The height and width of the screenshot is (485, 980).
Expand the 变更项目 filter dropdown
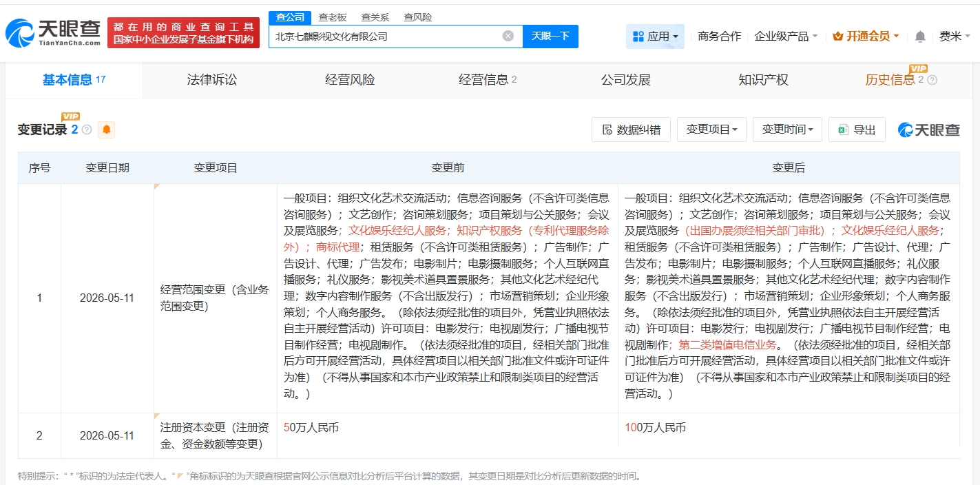point(712,130)
